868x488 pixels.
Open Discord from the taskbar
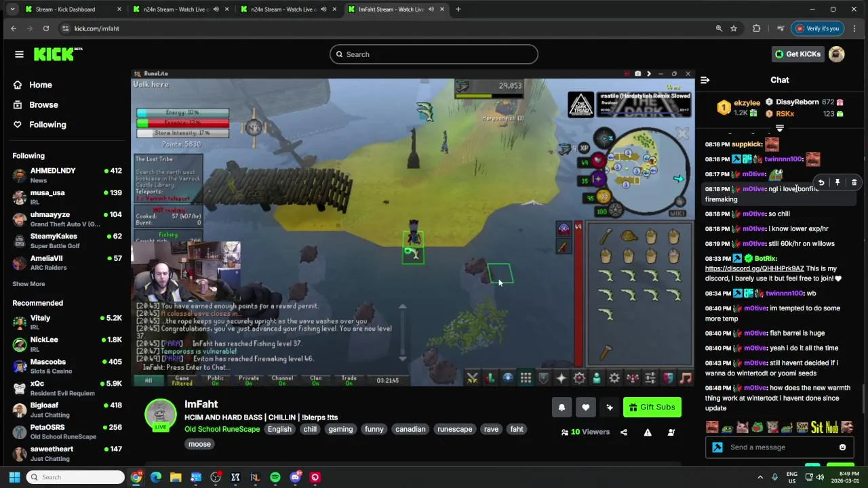pos(295,477)
